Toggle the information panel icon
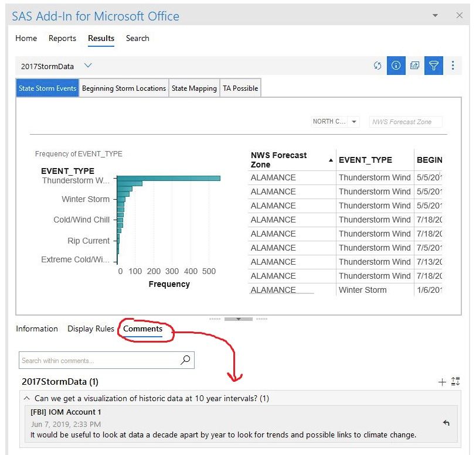Viewport: 476px width, 455px height. pyautogui.click(x=396, y=66)
